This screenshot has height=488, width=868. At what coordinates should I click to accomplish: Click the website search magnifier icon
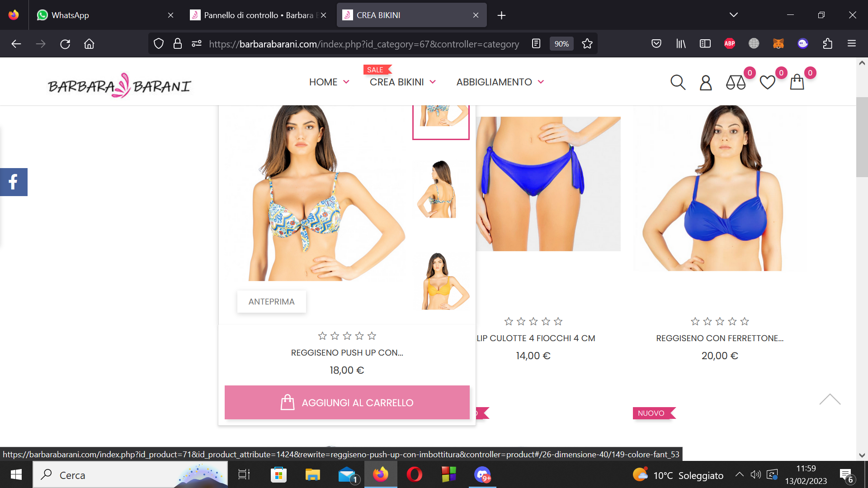[678, 82]
